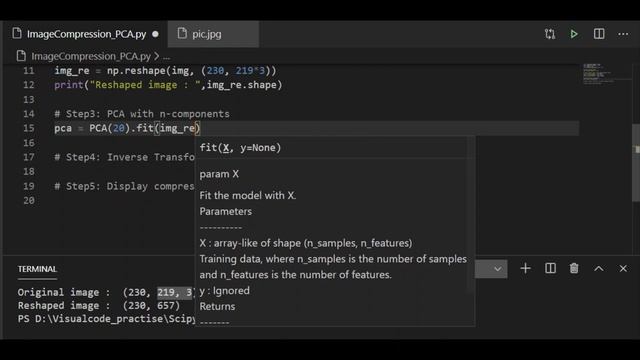Open editor More Actions ellipsis menu
Image resolution: width=640 pixels, height=360 pixels.
[x=623, y=34]
